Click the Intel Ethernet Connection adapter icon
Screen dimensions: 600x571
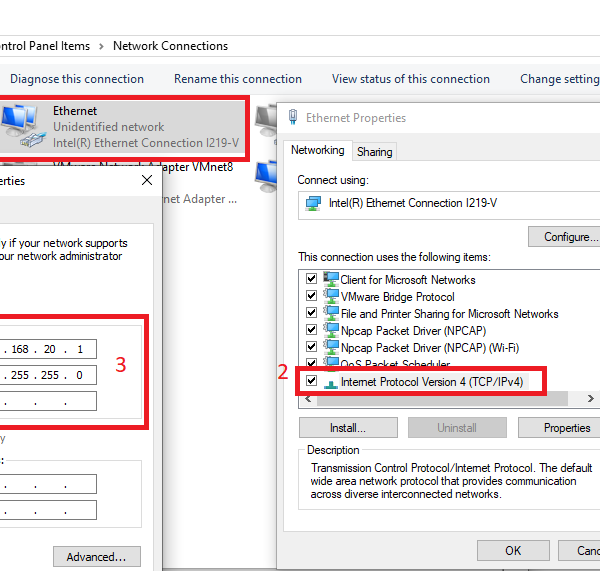click(315, 203)
